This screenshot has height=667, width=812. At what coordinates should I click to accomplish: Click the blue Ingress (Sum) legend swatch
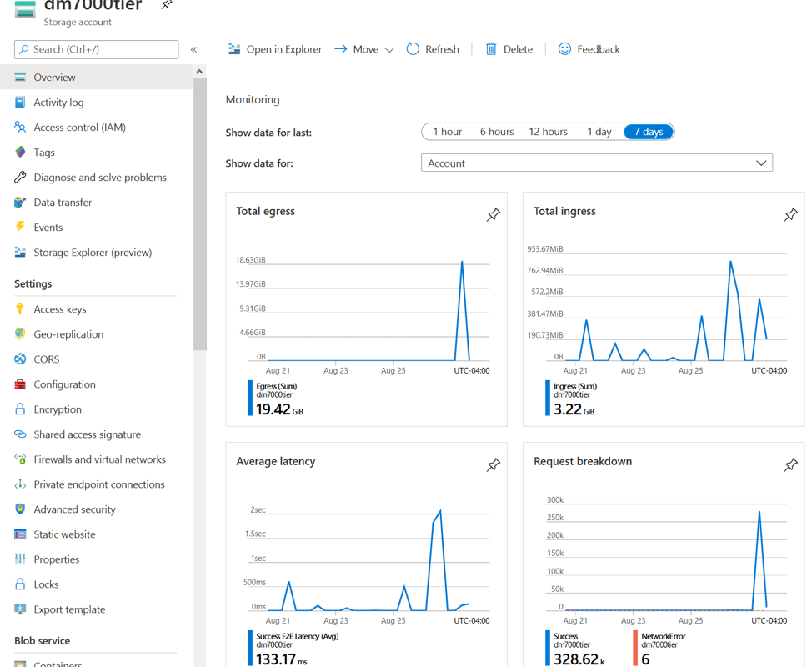[548, 399]
